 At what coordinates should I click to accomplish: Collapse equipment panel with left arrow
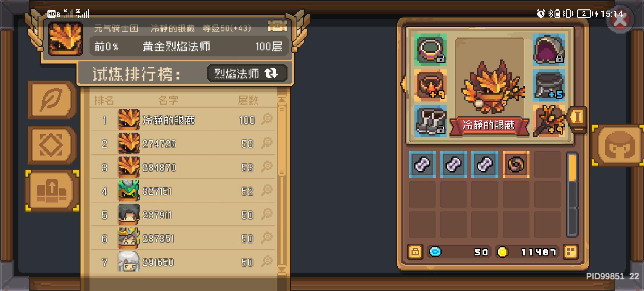[403, 84]
